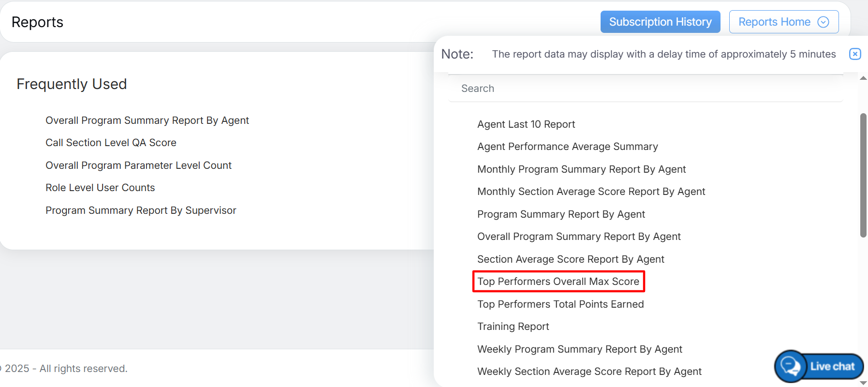Click the report list scrollbar thumb

pos(863,175)
